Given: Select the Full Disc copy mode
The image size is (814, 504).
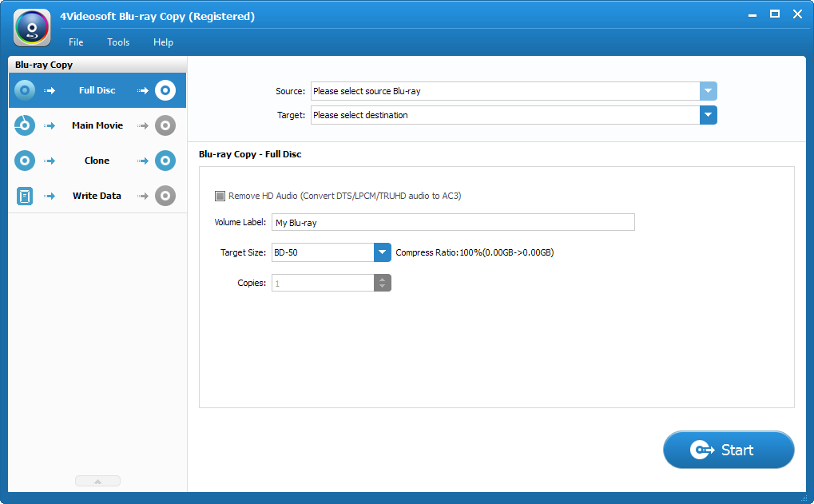Looking at the screenshot, I should point(97,90).
